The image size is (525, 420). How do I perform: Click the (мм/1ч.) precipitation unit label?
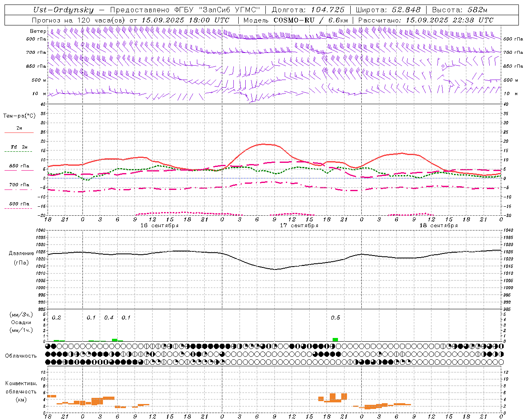[x=21, y=330]
